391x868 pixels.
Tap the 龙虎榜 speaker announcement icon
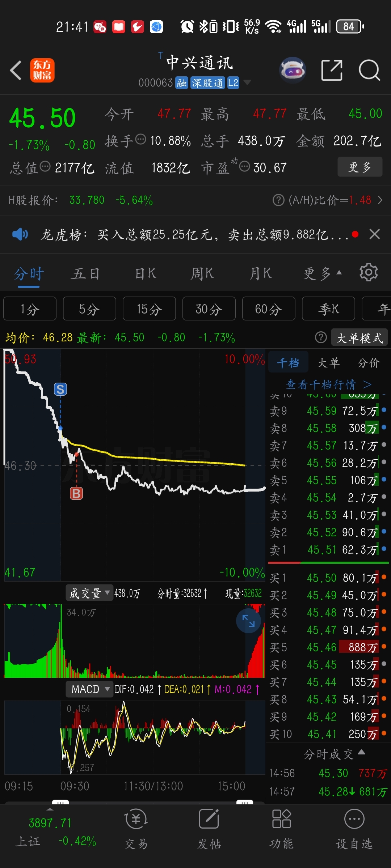click(x=20, y=234)
